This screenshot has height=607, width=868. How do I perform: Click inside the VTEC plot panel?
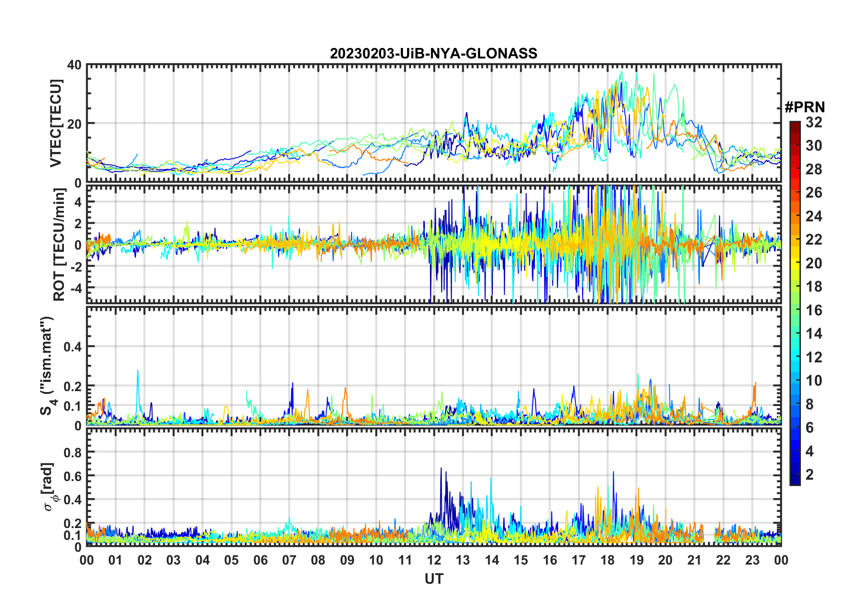pyautogui.click(x=434, y=123)
